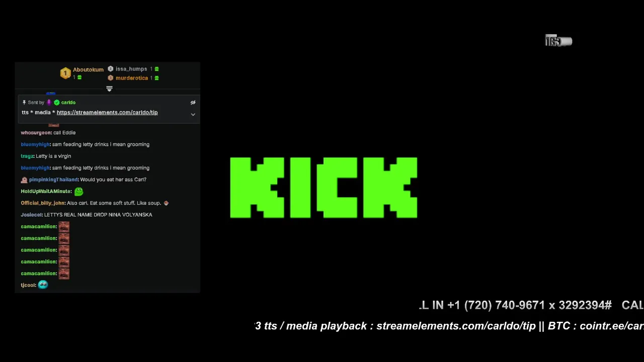Click the whosurgeon username in chat

pyautogui.click(x=36, y=133)
